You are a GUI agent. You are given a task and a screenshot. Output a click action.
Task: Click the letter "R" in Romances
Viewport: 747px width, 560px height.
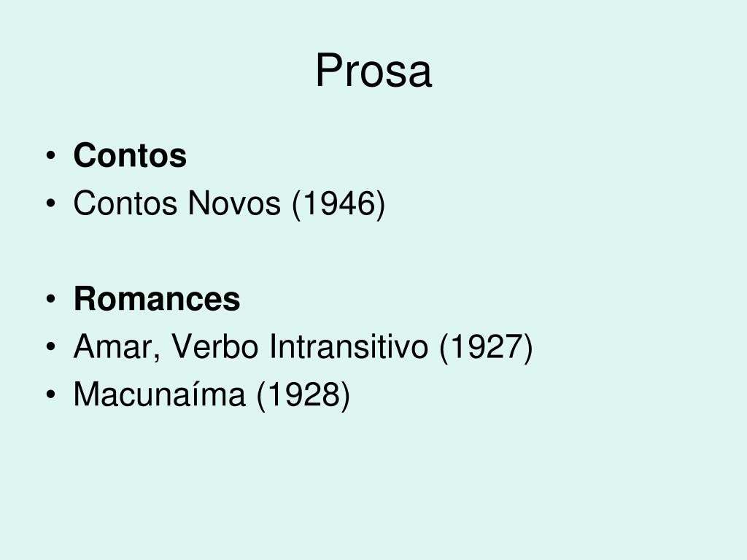coord(85,299)
